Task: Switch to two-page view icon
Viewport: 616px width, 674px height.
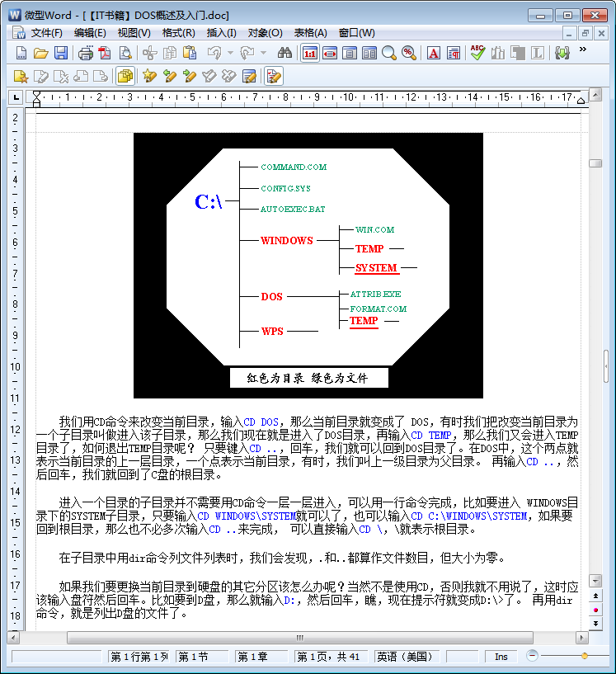Action: tap(369, 53)
